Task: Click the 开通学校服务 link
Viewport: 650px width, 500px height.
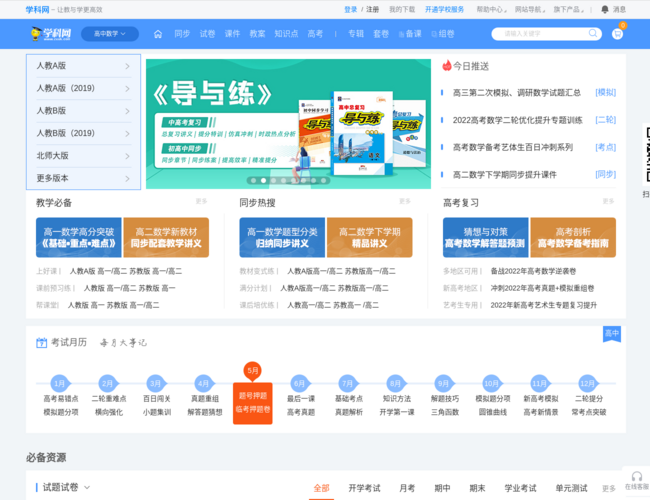Action: click(444, 9)
